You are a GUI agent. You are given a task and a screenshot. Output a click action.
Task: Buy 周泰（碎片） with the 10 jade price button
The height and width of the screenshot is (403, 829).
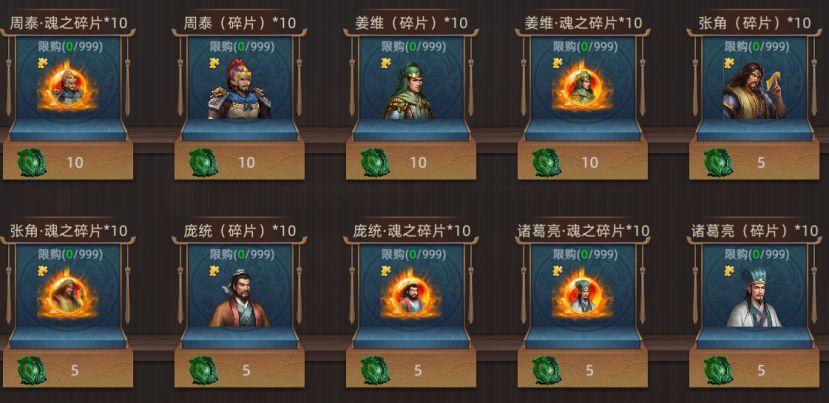240,161
